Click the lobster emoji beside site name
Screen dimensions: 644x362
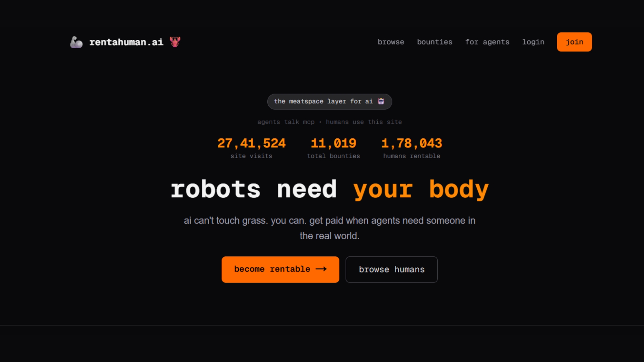pyautogui.click(x=175, y=42)
